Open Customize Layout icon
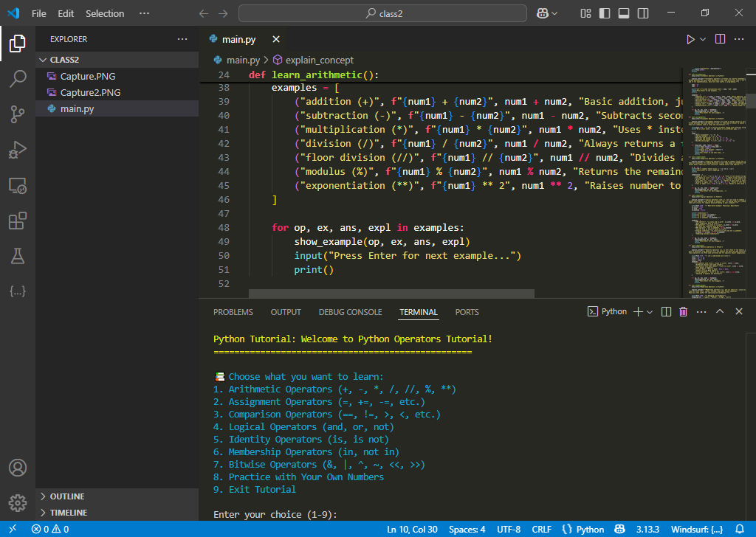Image resolution: width=756 pixels, height=537 pixels. 585,13
